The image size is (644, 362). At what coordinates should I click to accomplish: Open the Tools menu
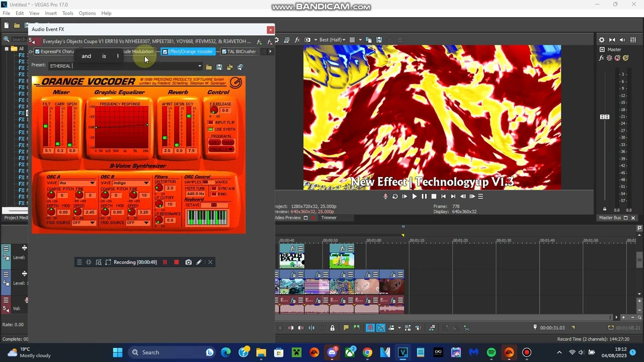pyautogui.click(x=68, y=13)
